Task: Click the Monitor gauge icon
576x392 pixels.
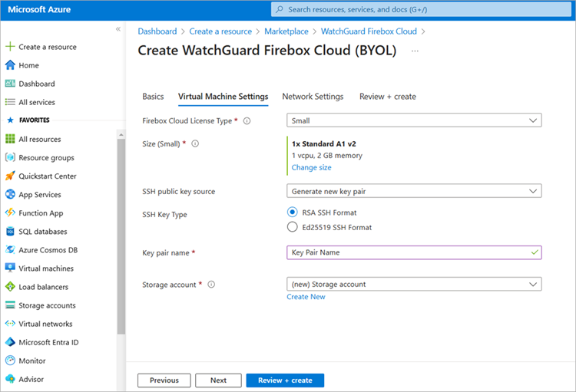Action: pos(10,361)
